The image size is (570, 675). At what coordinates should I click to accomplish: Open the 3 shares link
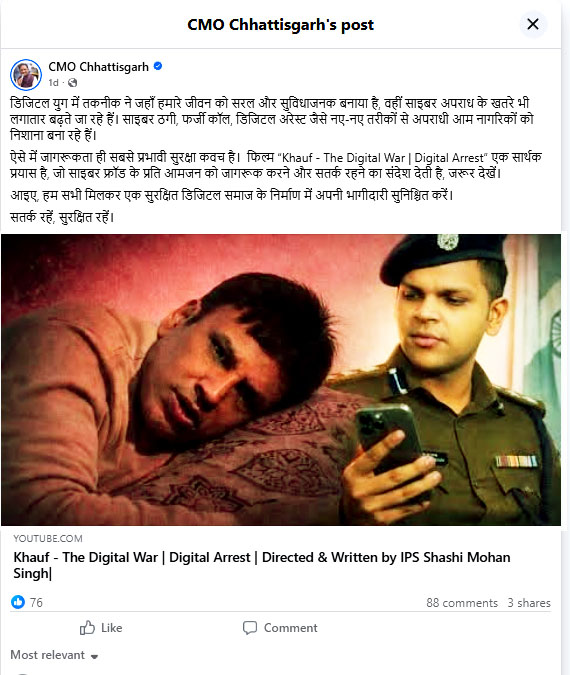click(529, 603)
